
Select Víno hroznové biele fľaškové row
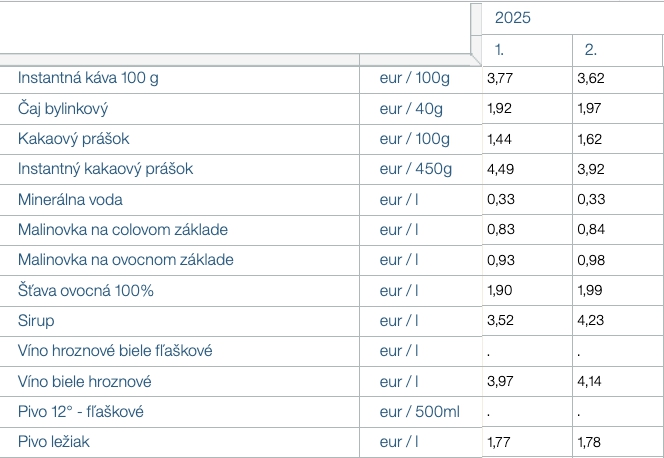coord(115,351)
